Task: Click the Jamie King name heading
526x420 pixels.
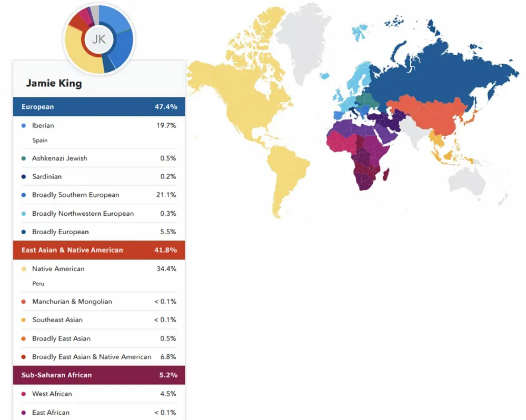Action: [x=54, y=83]
